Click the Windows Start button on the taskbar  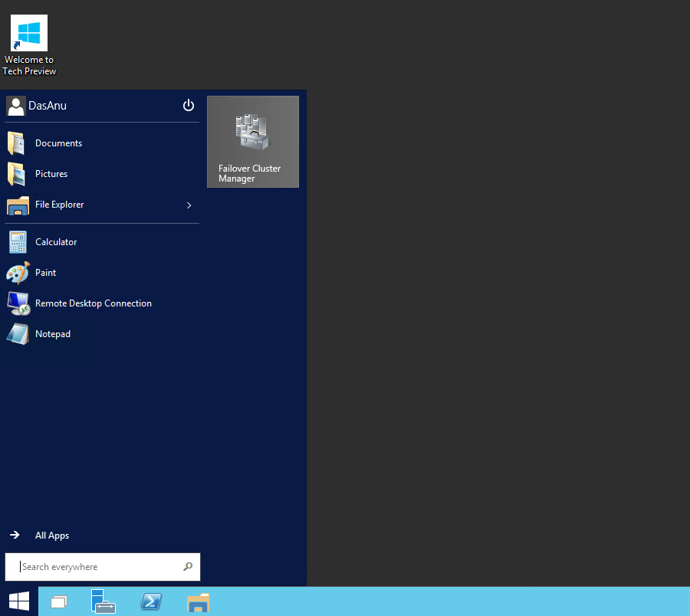point(19,601)
